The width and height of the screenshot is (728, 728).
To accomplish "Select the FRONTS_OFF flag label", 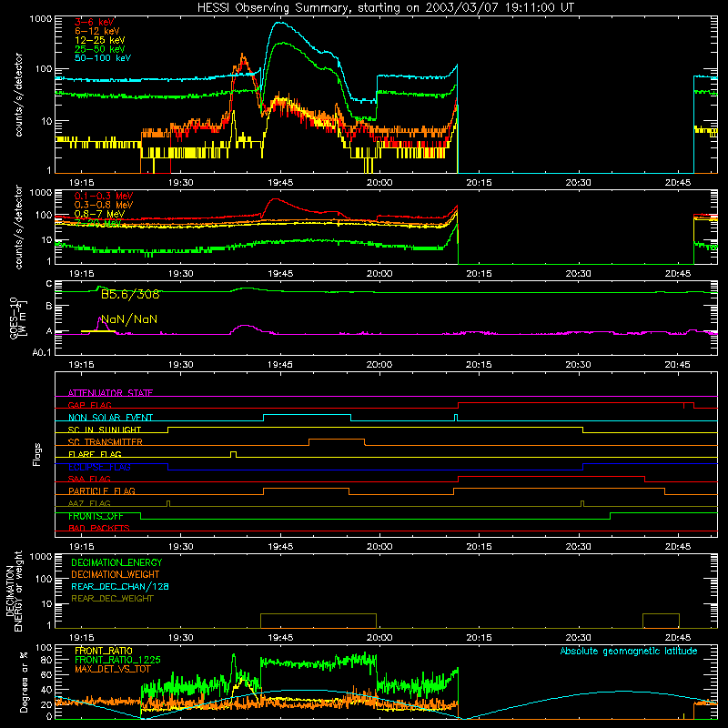I will coord(96,516).
